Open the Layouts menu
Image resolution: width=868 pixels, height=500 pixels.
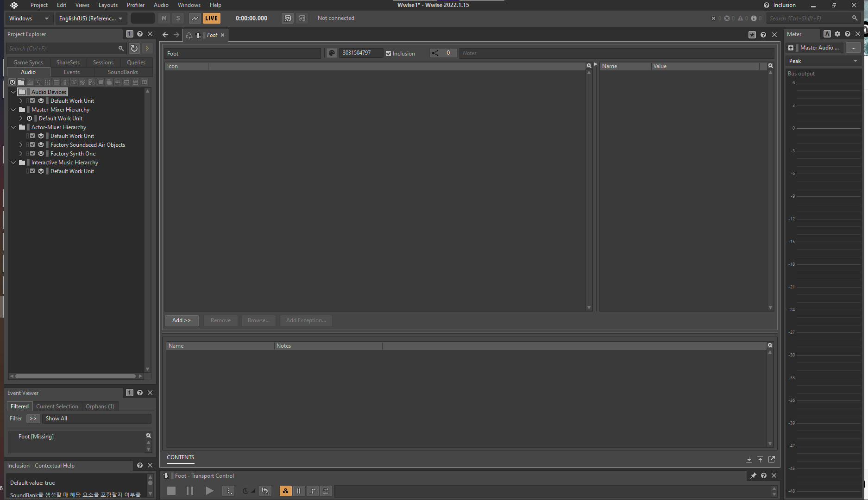pos(108,5)
